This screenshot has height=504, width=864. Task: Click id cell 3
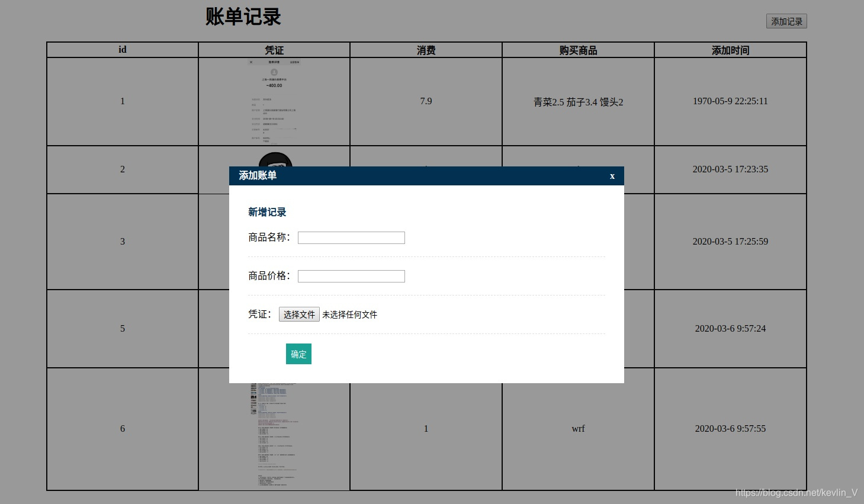click(x=123, y=242)
